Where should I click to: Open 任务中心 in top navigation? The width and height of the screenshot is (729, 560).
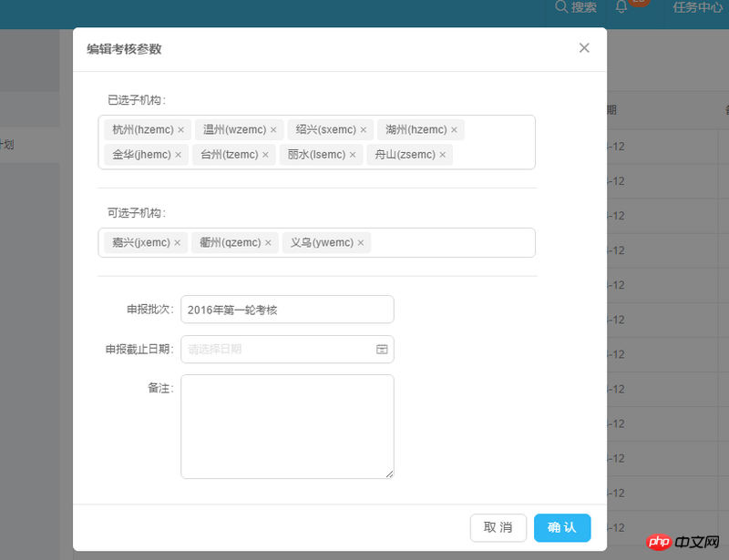coord(697,8)
